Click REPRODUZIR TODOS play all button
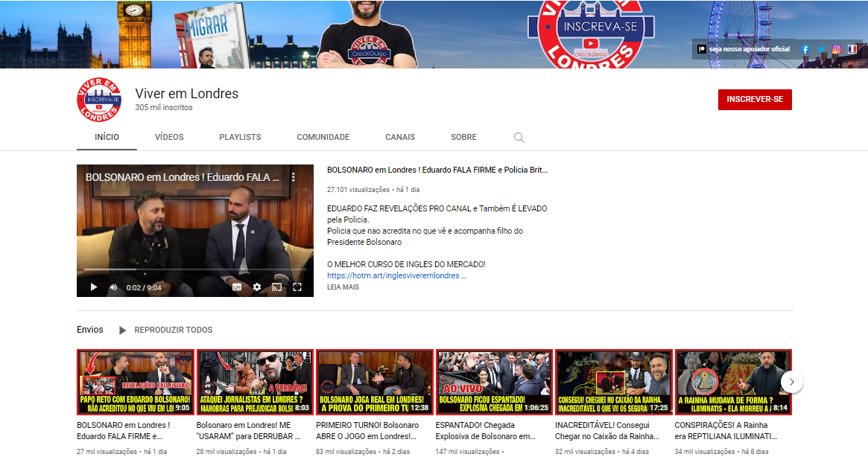This screenshot has height=457, width=868. 174,330
